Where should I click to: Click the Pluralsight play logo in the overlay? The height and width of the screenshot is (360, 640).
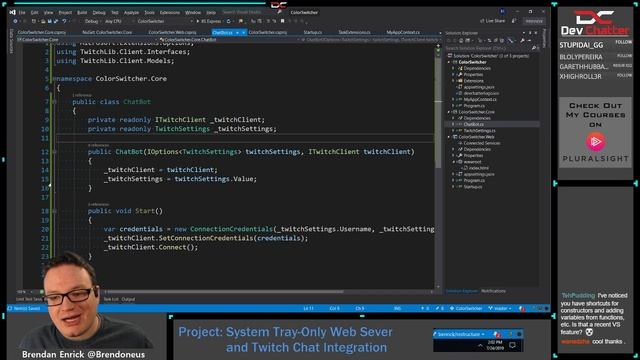tap(595, 142)
